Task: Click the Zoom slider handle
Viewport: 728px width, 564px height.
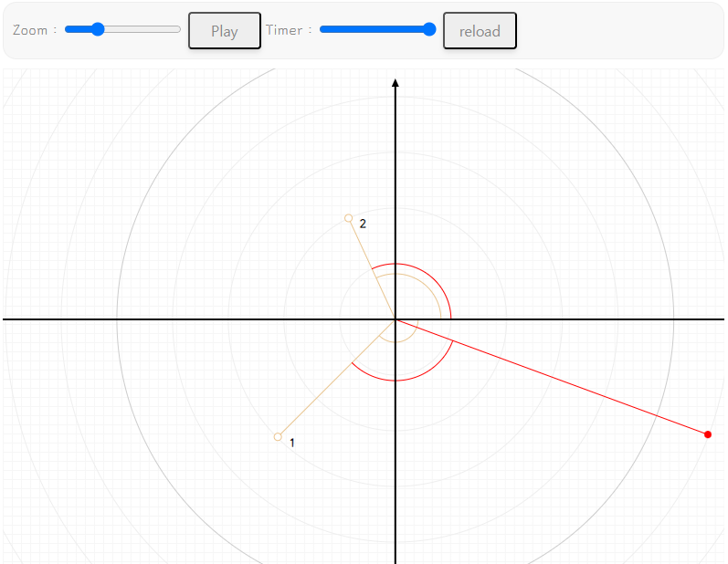Action: [x=98, y=29]
